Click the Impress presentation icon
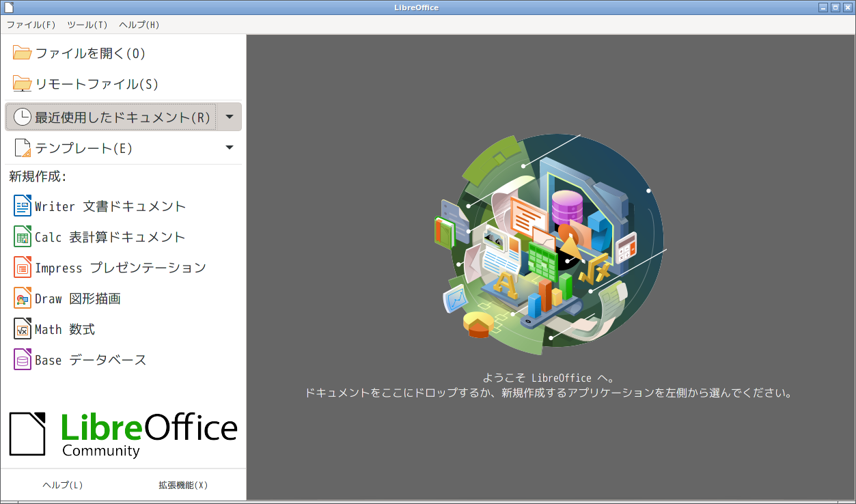Image resolution: width=856 pixels, height=504 pixels. (23, 268)
